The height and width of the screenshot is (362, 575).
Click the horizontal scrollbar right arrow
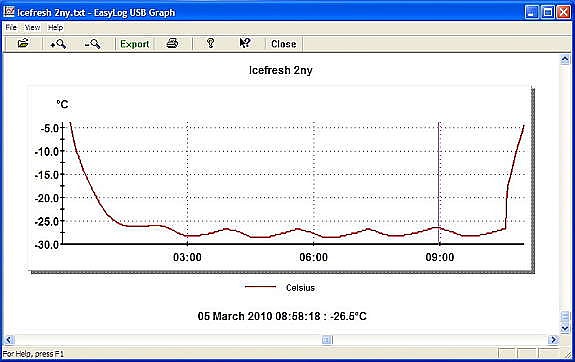[x=553, y=340]
